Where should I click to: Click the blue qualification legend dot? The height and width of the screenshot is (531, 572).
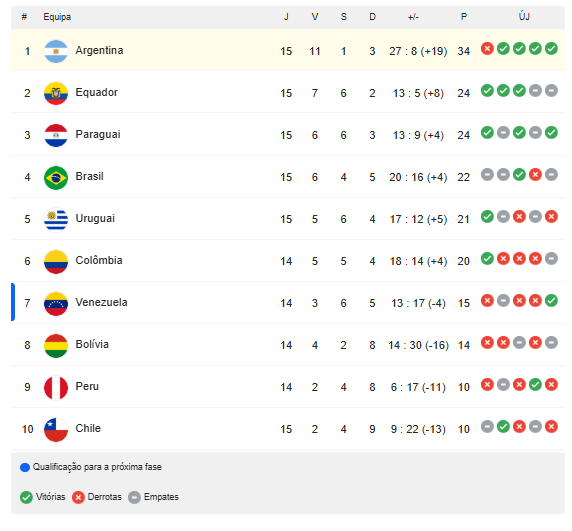(25, 468)
